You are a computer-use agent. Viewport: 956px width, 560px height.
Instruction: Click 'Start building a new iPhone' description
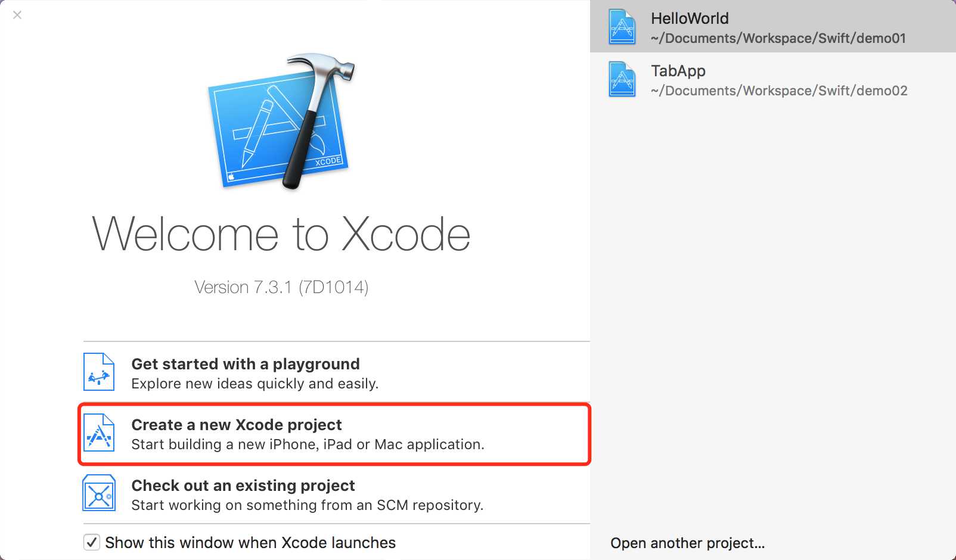pyautogui.click(x=308, y=444)
